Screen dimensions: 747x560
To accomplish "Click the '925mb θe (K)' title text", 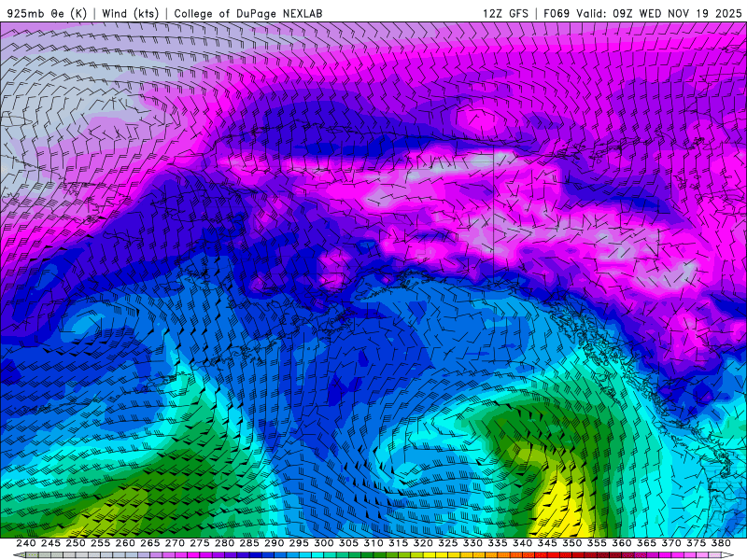I will 47,13.
